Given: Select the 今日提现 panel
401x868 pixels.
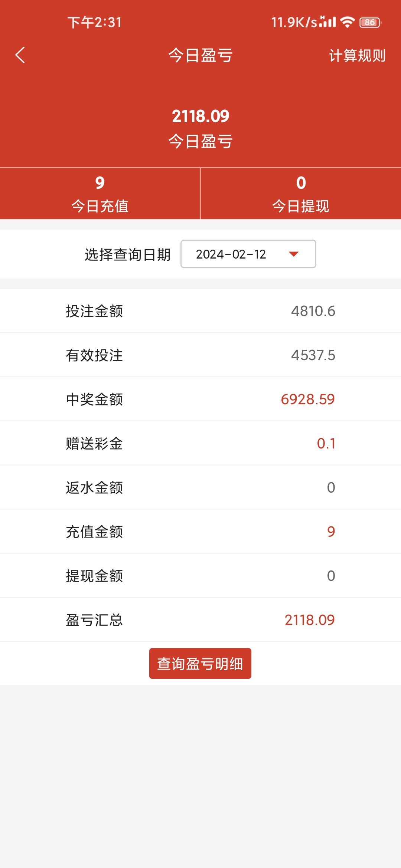Looking at the screenshot, I should [301, 194].
